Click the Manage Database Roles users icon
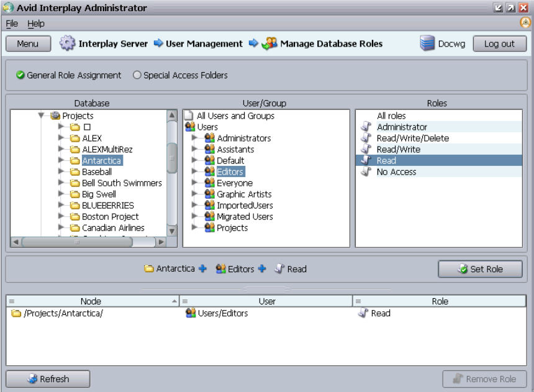The image size is (534, 392). pos(269,43)
